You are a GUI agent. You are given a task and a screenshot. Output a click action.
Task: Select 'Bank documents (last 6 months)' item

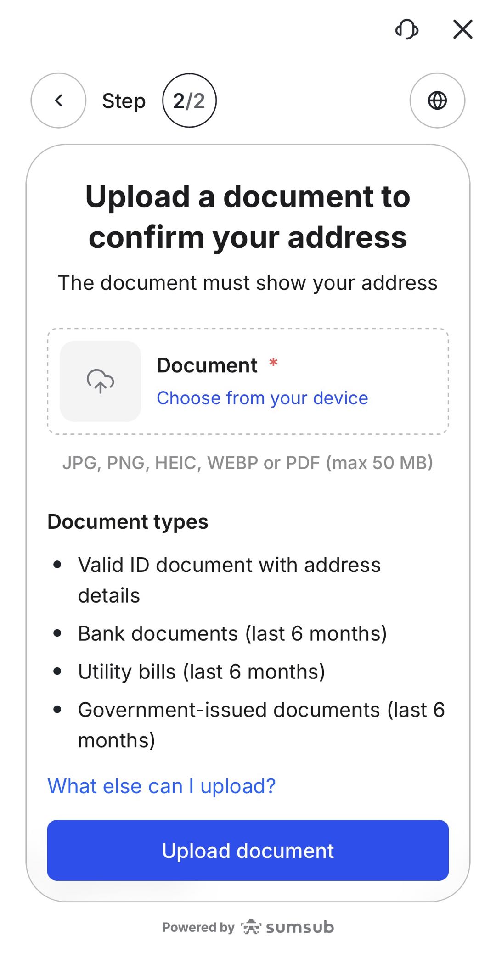pyautogui.click(x=232, y=633)
